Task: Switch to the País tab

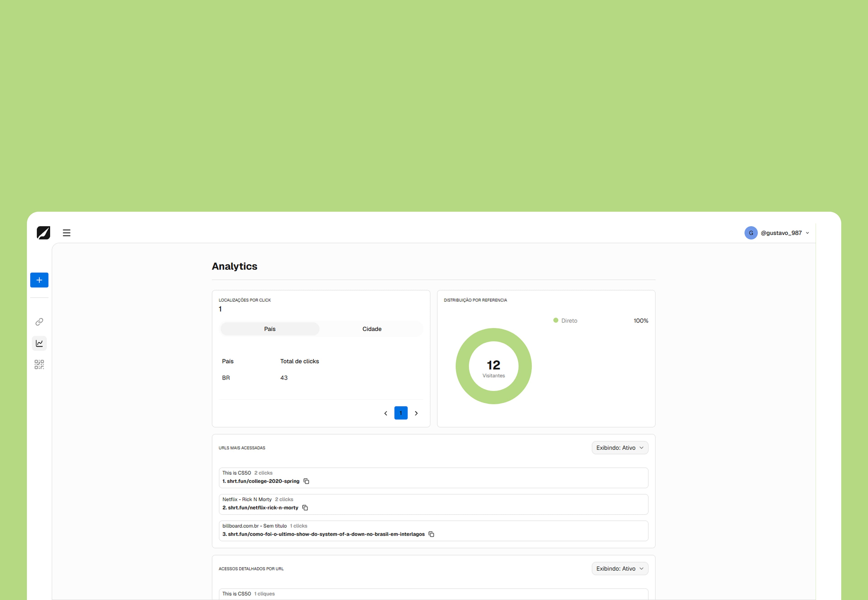Action: click(269, 329)
